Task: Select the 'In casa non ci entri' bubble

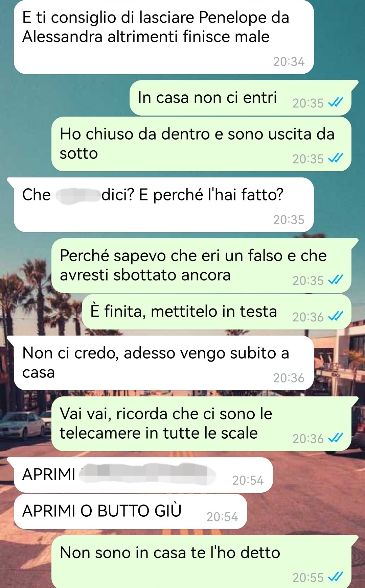Action: [x=241, y=98]
